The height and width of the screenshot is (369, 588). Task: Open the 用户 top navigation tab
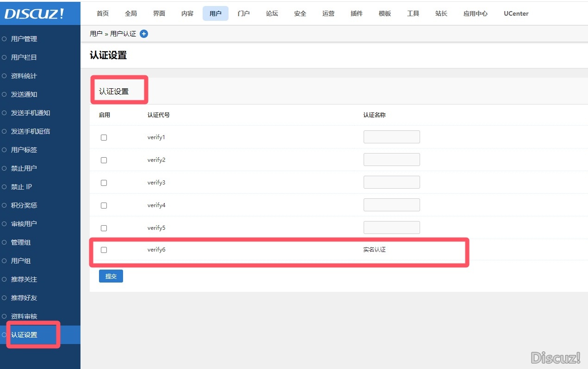click(x=215, y=13)
